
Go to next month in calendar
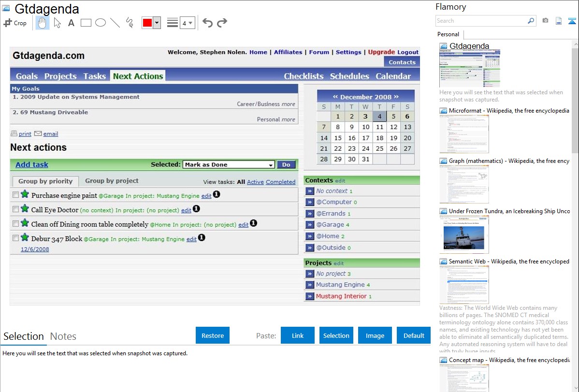point(396,97)
